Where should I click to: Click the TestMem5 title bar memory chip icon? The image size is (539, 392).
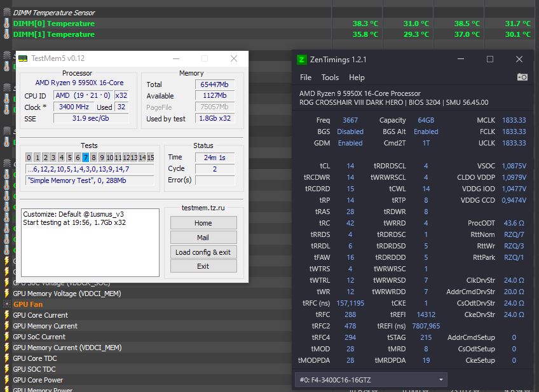pyautogui.click(x=23, y=58)
